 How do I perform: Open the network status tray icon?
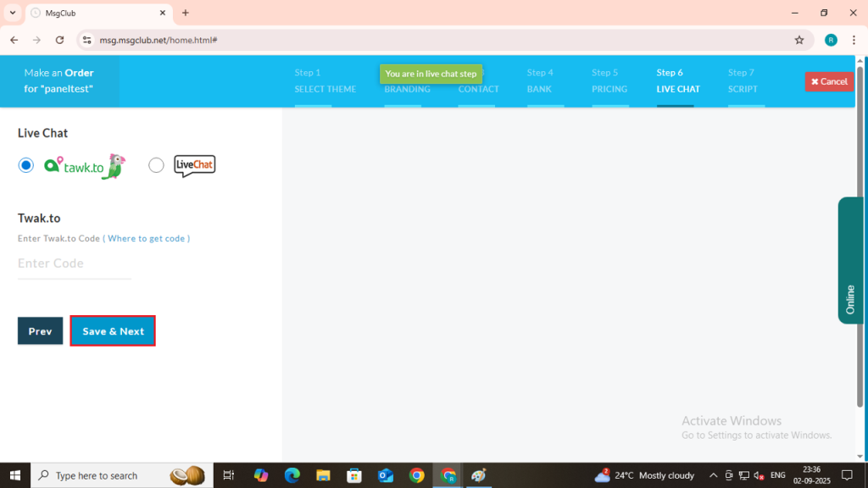point(744,475)
